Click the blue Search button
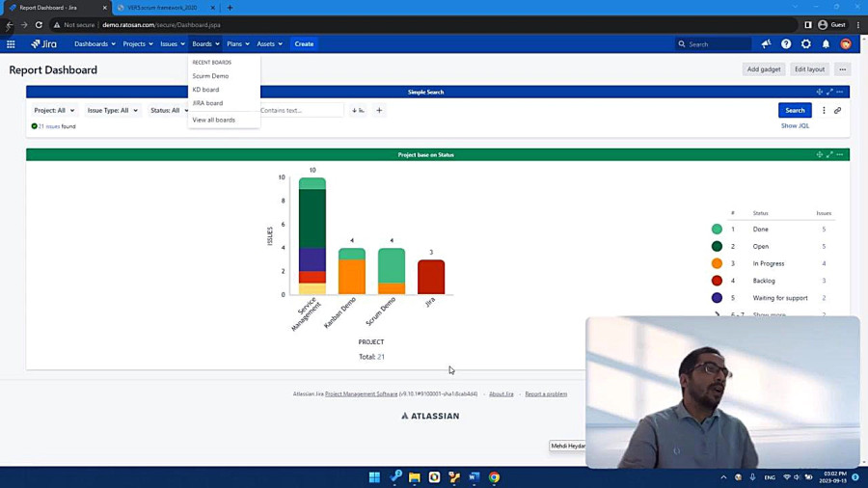Screen dimensions: 868x488 click(795, 111)
